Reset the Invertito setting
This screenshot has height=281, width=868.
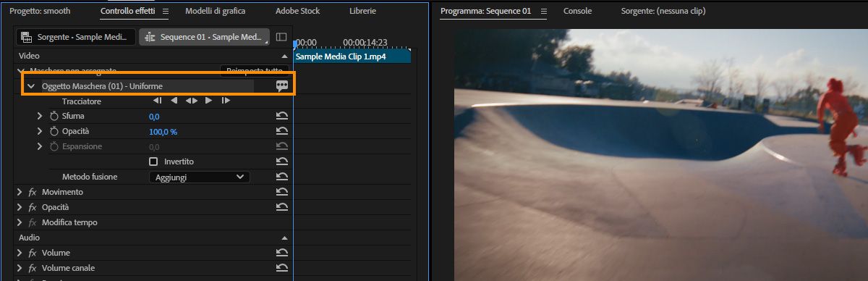pos(282,162)
